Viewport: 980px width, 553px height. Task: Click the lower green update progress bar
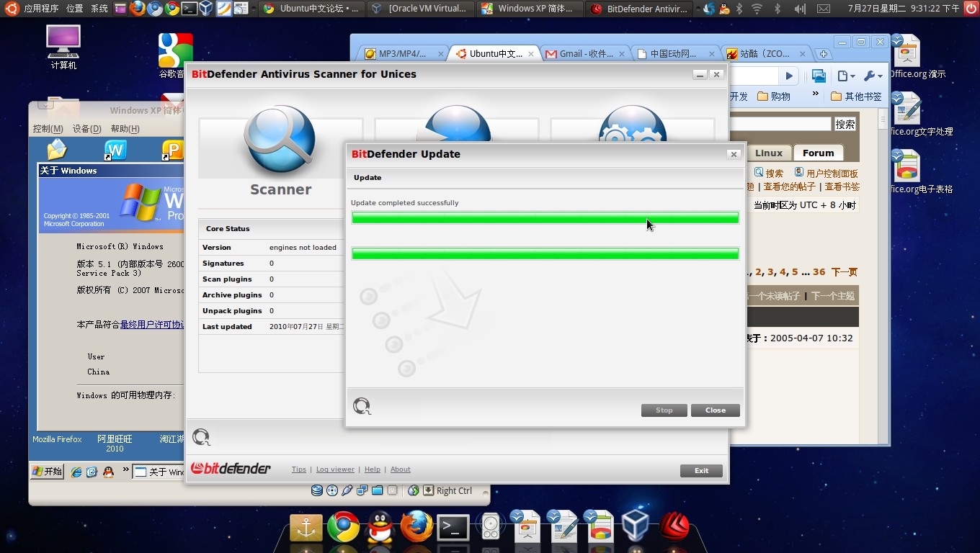point(545,253)
